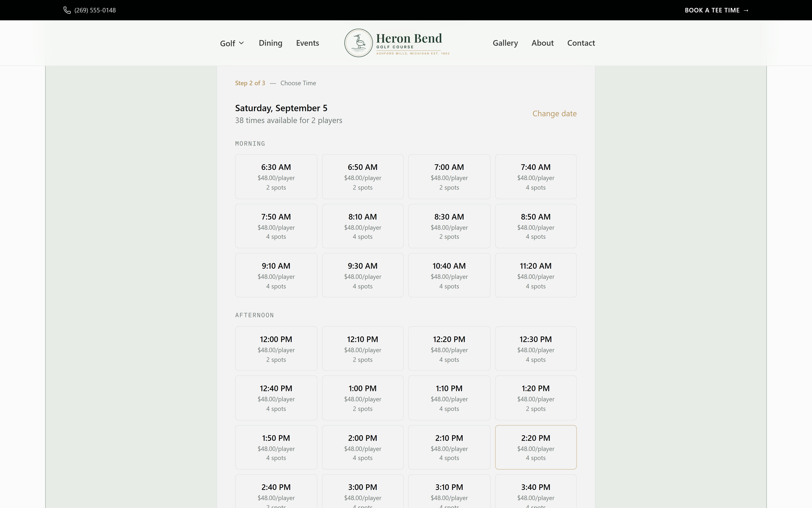Select the 6:50 AM tee time
The height and width of the screenshot is (508, 812).
363,177
